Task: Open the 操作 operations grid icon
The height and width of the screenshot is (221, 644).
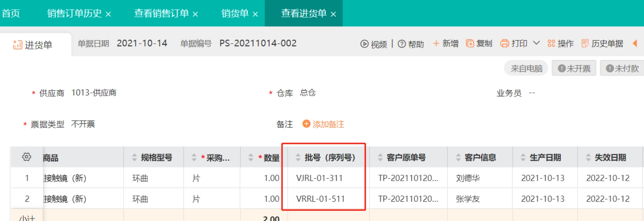Action: coord(551,43)
